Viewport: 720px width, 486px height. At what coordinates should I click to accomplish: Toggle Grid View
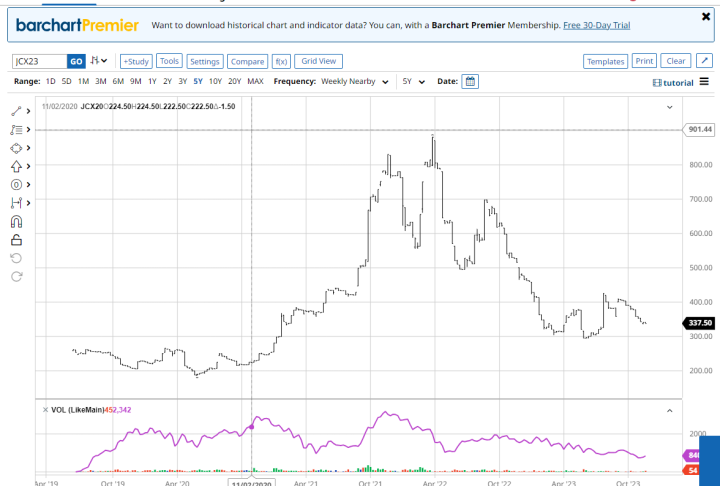[319, 61]
